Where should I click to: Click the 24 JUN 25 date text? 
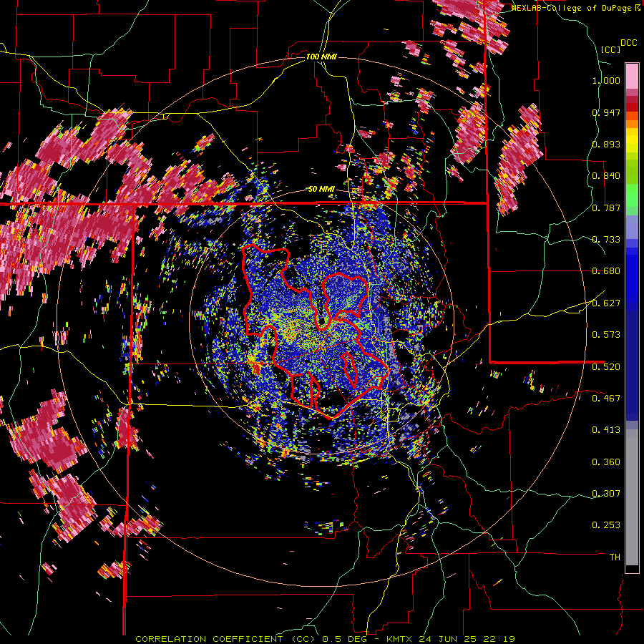pos(448,639)
